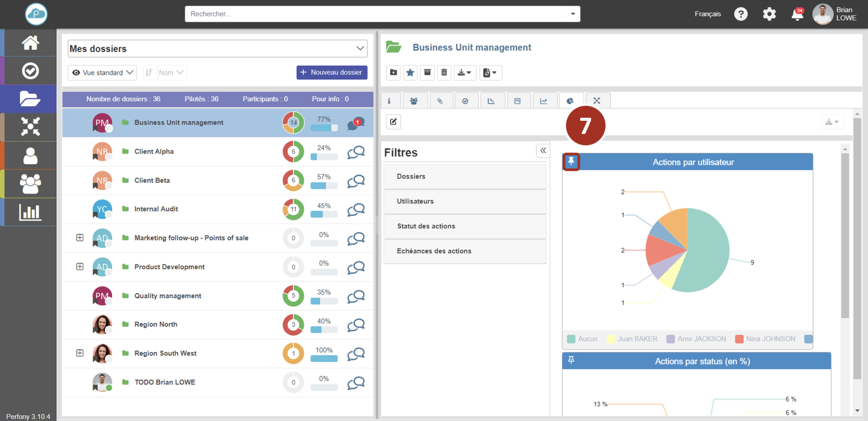The height and width of the screenshot is (421, 868).
Task: Open notifications bell icon
Action: click(x=797, y=14)
